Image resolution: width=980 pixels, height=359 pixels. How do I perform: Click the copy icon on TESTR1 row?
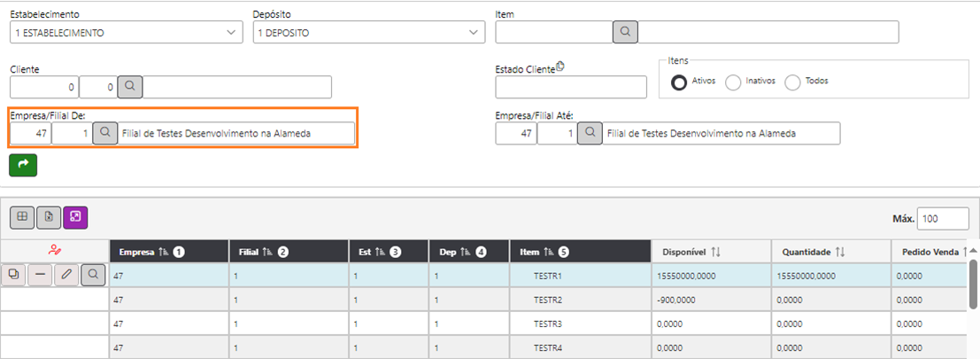[x=14, y=275]
